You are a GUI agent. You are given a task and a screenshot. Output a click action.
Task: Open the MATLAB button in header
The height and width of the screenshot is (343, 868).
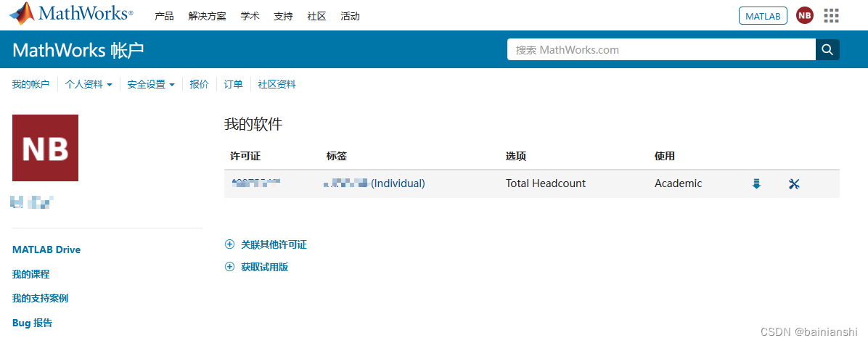point(763,16)
